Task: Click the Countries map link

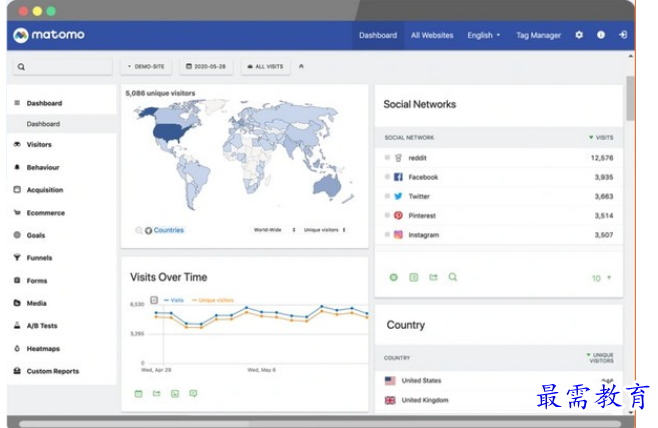Action: coord(169,230)
